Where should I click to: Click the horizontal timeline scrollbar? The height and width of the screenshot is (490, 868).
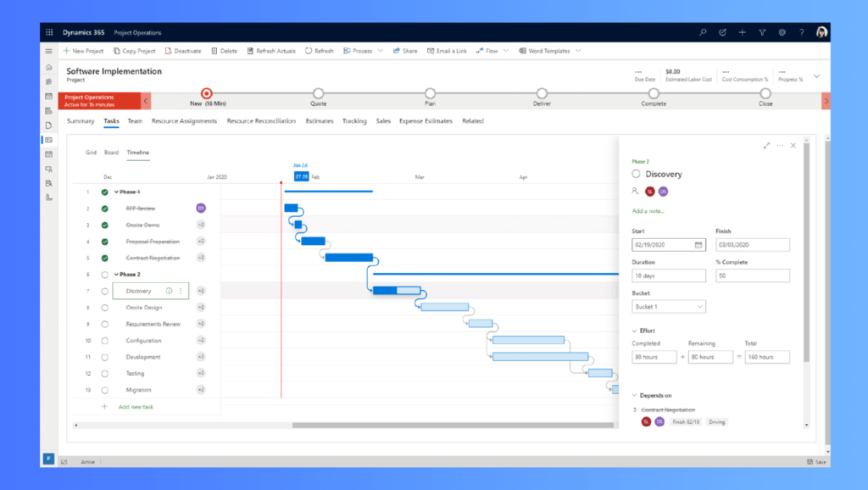453,426
